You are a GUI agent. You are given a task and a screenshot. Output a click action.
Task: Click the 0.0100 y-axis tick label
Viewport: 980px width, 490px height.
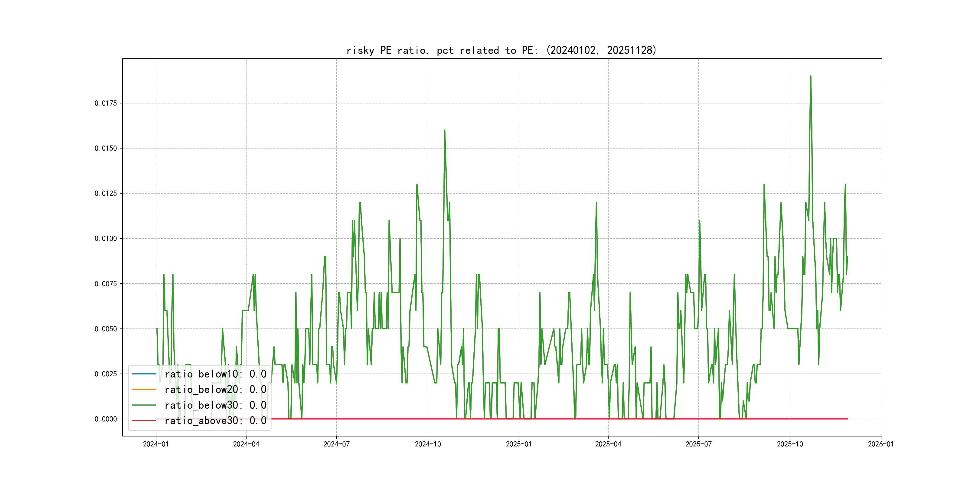pyautogui.click(x=106, y=239)
